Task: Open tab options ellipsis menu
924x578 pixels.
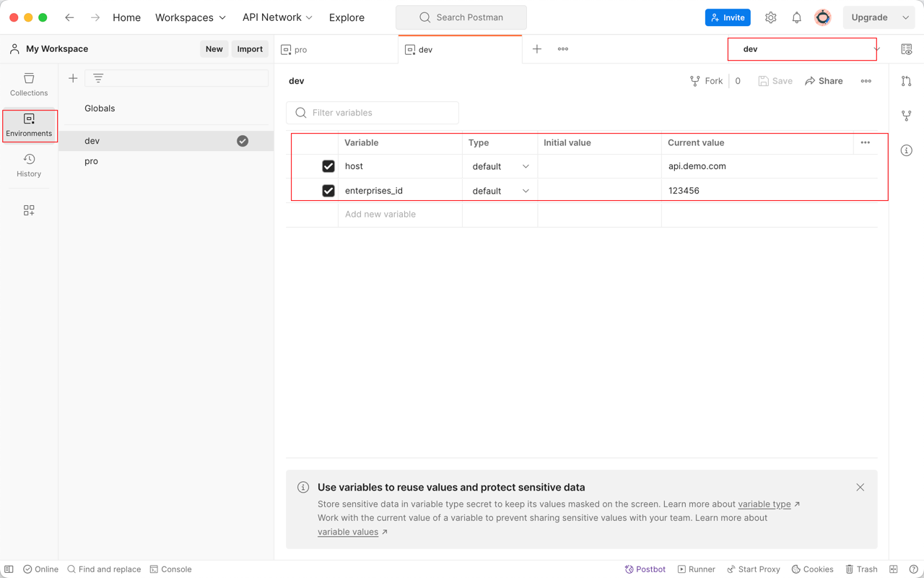Action: pos(563,49)
